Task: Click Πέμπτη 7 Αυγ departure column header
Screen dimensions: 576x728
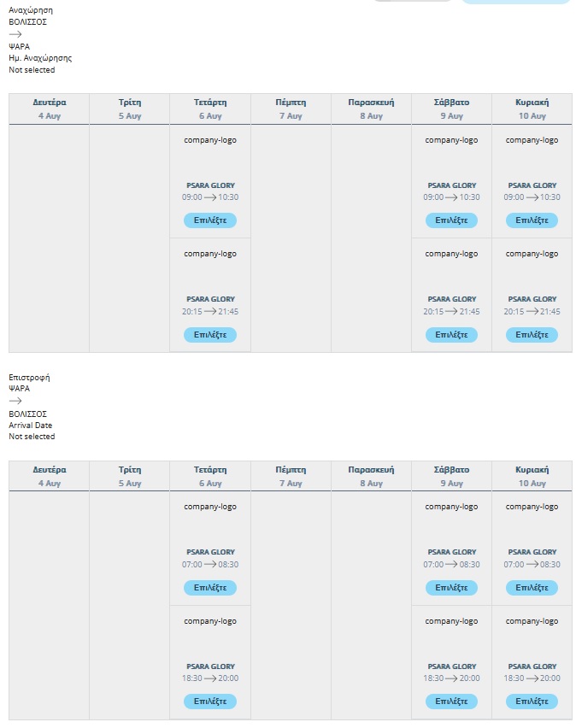Action: point(291,109)
